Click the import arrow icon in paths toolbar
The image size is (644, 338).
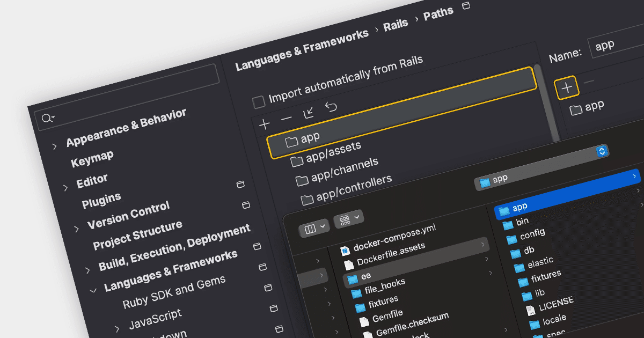tap(309, 113)
